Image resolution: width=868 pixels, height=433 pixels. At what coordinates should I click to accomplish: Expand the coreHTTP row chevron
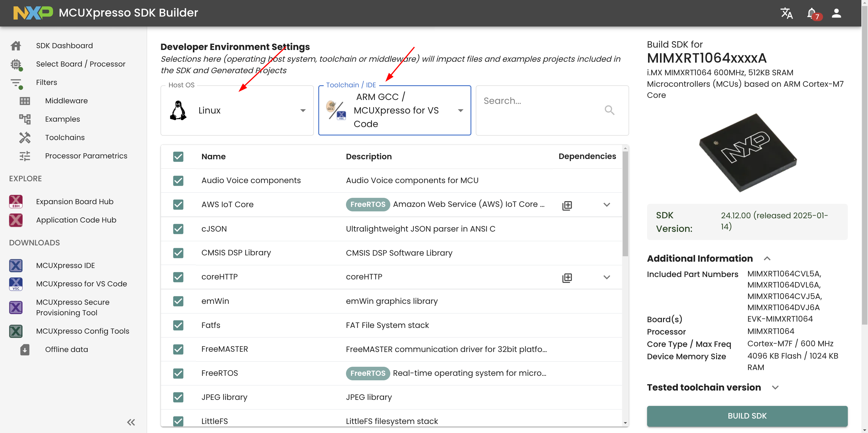(606, 277)
